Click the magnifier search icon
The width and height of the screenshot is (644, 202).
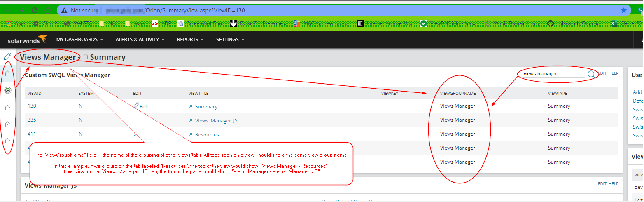point(591,74)
